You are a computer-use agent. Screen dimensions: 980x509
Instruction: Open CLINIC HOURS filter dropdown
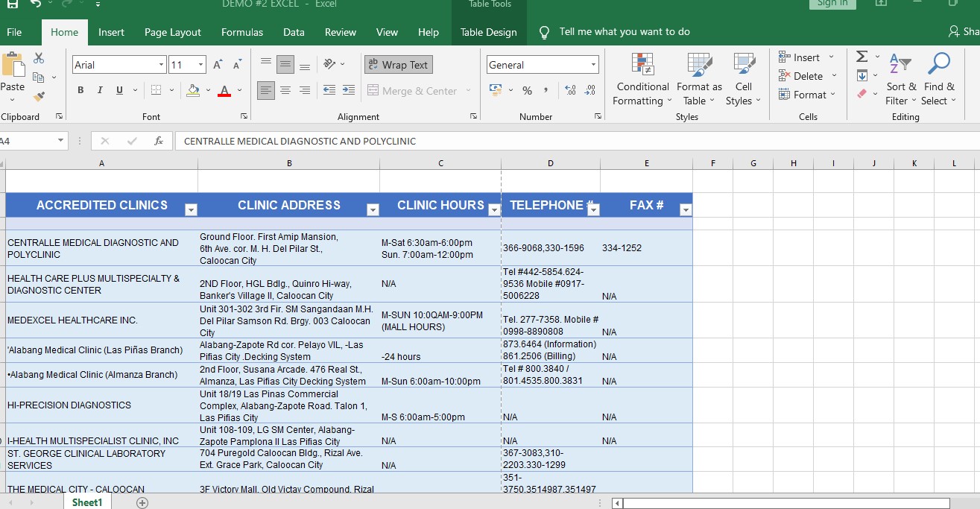[x=493, y=210]
